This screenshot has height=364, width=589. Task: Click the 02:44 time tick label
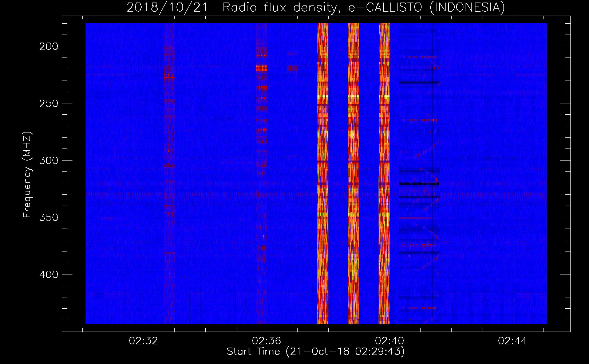pyautogui.click(x=513, y=341)
